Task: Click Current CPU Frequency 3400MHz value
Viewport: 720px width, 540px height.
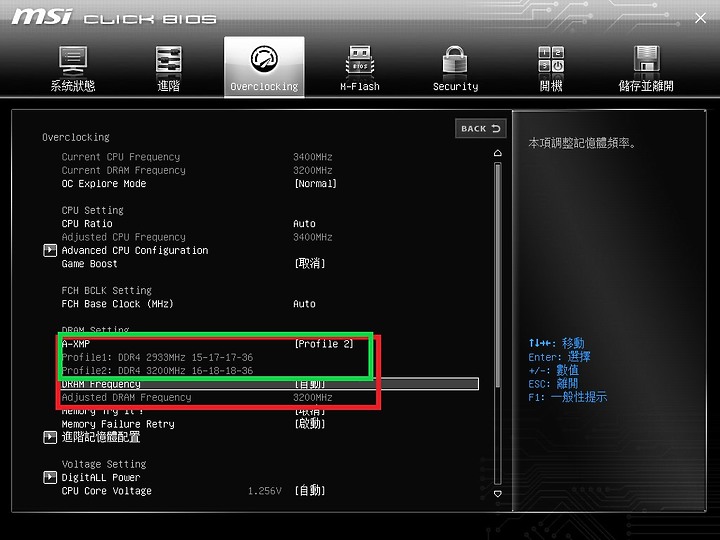Action: pos(313,157)
